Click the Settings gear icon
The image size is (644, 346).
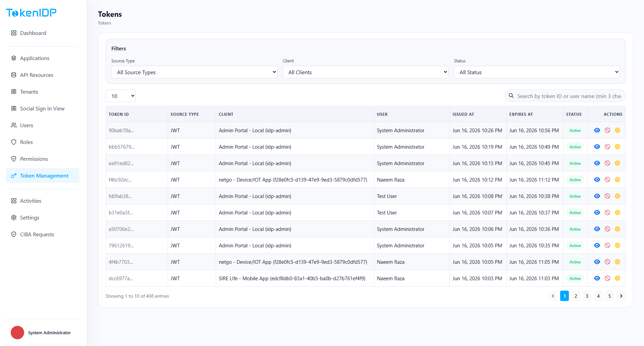pyautogui.click(x=14, y=217)
